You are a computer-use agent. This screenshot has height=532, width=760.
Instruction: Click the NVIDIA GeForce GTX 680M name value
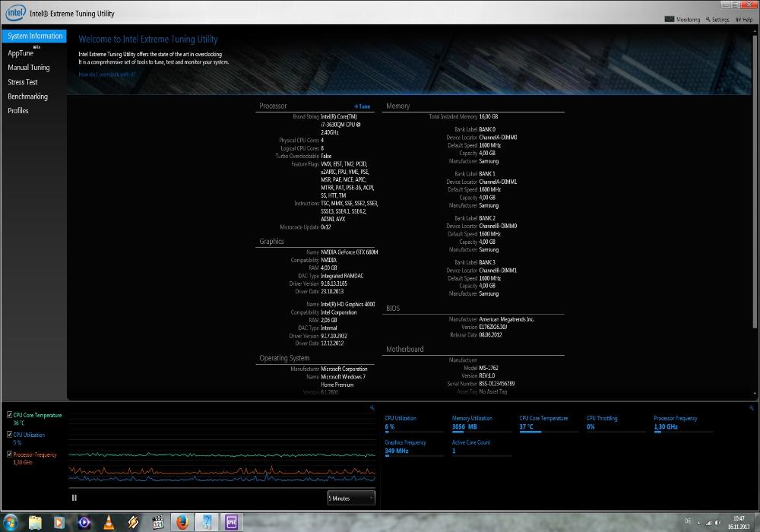click(350, 252)
